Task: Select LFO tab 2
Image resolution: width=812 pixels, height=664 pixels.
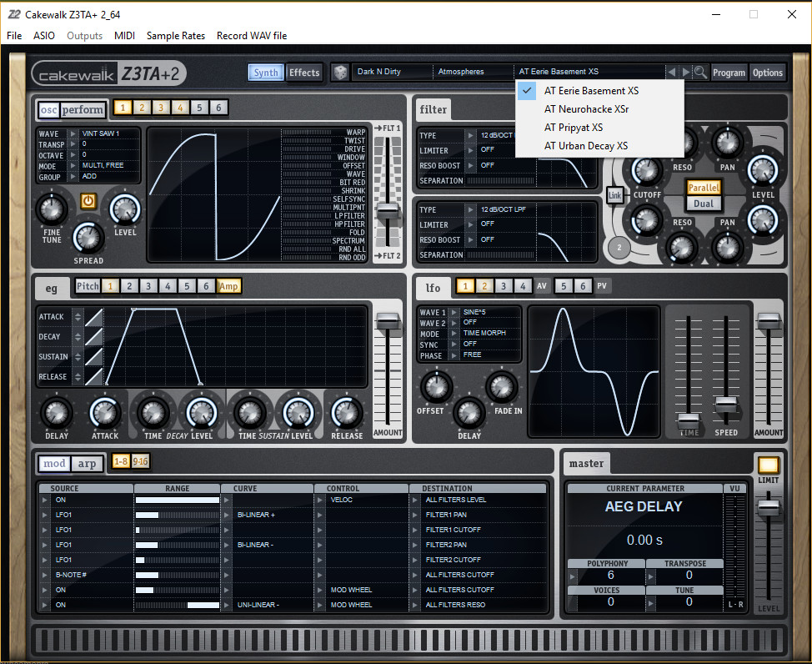Action: coord(484,286)
